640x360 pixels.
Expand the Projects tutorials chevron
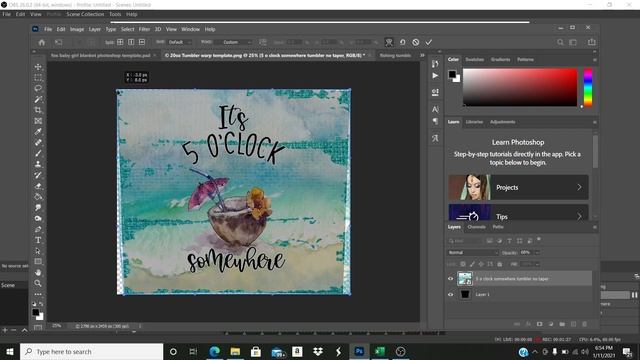579,187
